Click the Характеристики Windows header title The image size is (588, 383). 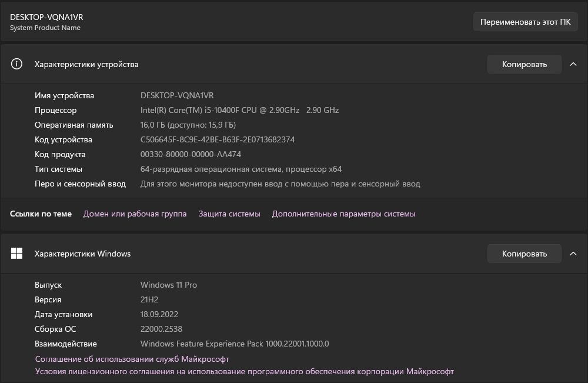[x=82, y=254]
